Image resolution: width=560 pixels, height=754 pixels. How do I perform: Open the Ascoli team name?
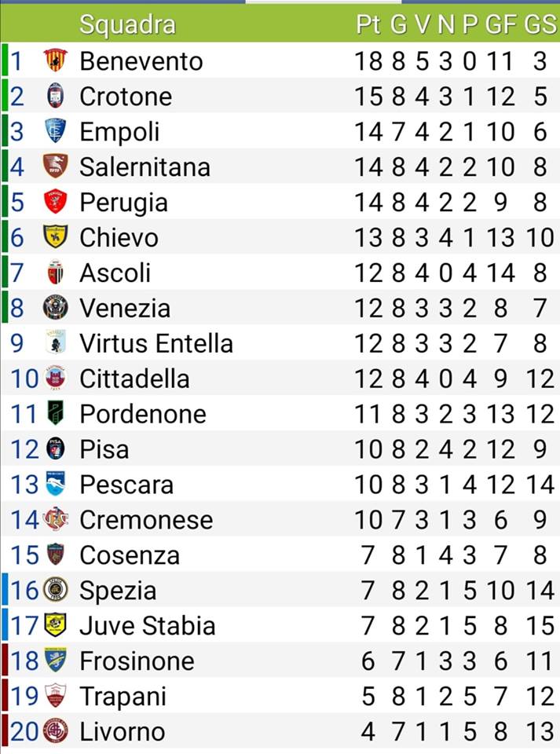(x=115, y=273)
